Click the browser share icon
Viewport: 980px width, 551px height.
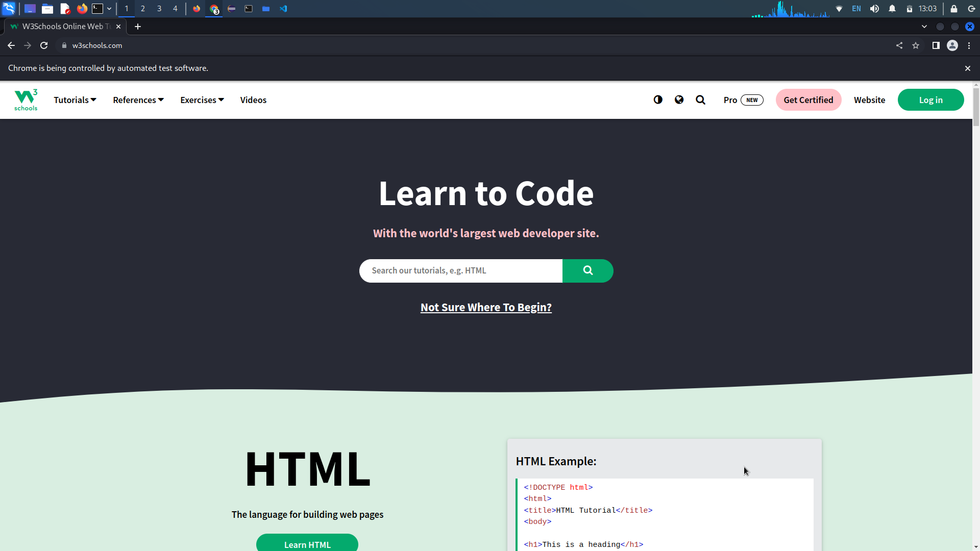(899, 45)
